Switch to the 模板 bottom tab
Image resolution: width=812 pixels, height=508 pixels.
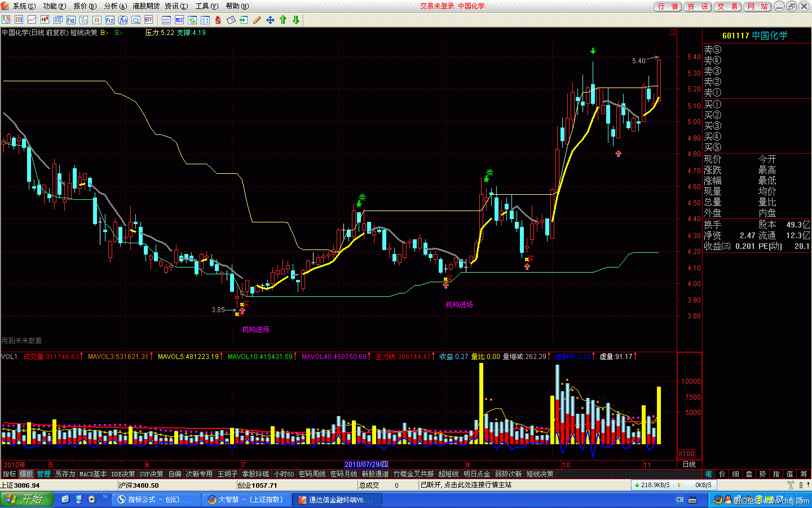26,474
